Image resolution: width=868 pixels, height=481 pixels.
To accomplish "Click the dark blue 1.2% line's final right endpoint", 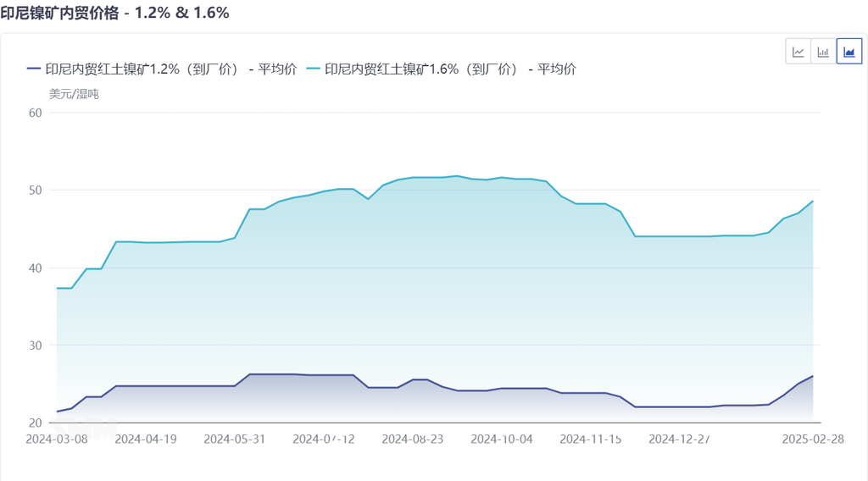I will 813,376.
